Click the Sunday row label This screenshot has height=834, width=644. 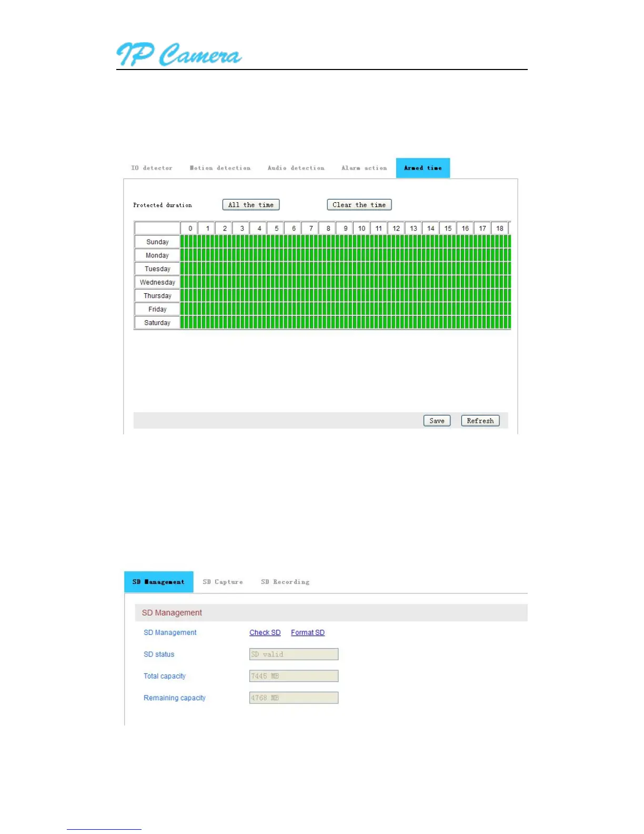[157, 242]
